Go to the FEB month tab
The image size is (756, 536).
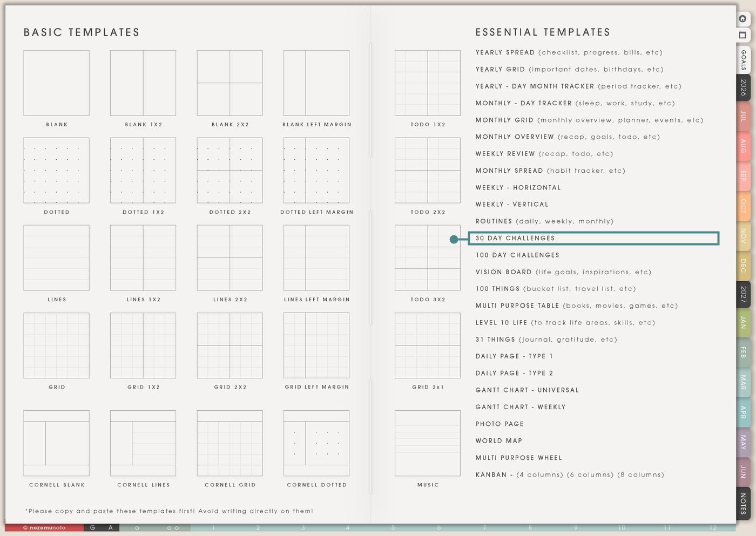(x=743, y=352)
